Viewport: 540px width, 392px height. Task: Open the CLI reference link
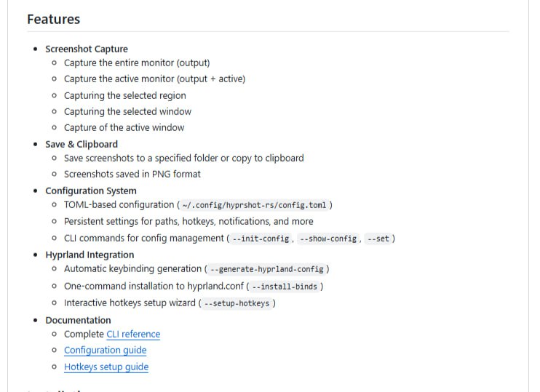pyautogui.click(x=133, y=335)
